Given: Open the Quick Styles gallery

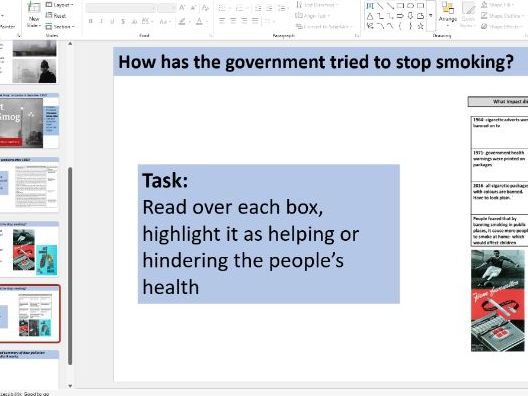Looking at the screenshot, I should (468, 15).
